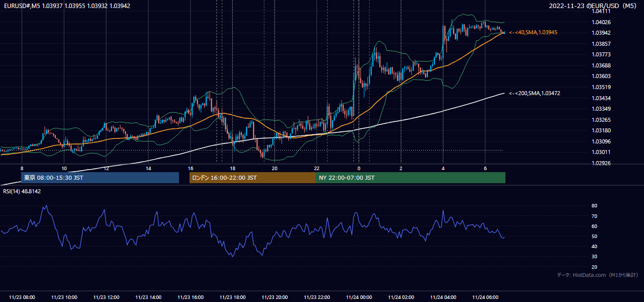This screenshot has width=644, height=302.
Task: Click hour tick 12 under the price chart
Action: pyautogui.click(x=106, y=168)
